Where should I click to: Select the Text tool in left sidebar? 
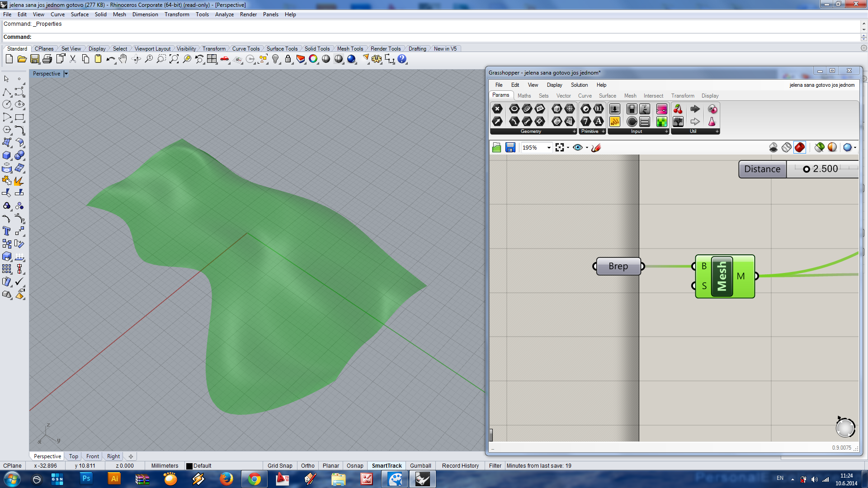tap(7, 231)
